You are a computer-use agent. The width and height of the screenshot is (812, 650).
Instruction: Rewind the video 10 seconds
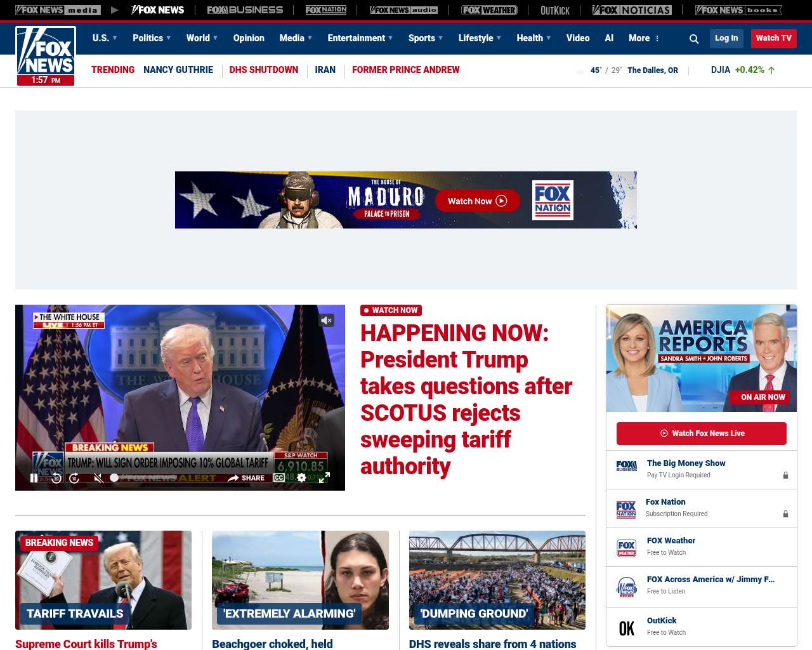click(56, 478)
